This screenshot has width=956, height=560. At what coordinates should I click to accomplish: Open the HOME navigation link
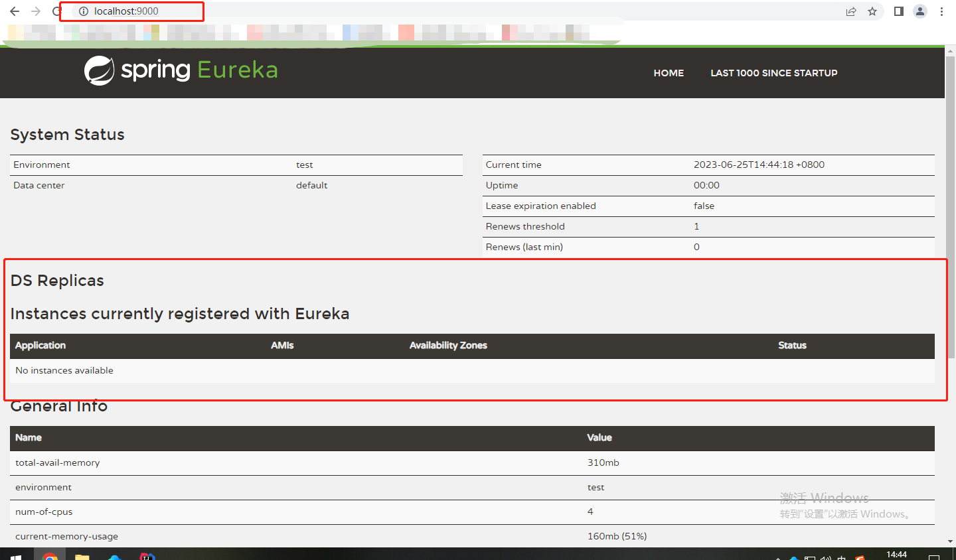point(669,73)
